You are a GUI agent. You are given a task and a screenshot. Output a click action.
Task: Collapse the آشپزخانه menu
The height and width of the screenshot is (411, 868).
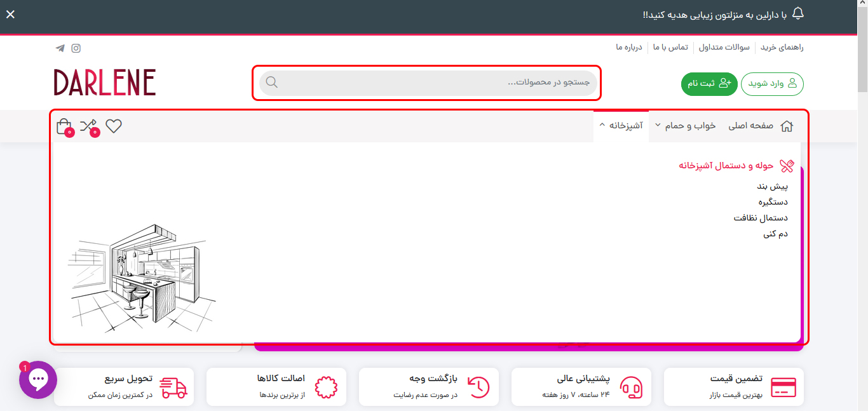[621, 125]
